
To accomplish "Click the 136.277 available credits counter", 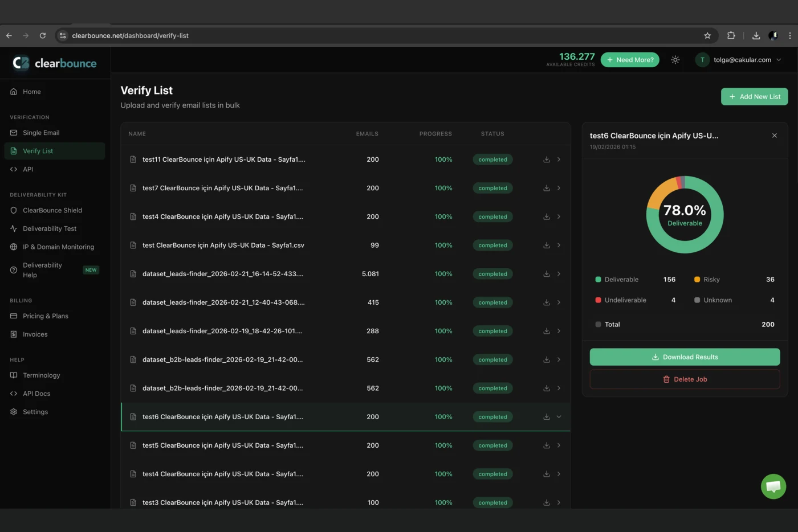I will pos(571,59).
